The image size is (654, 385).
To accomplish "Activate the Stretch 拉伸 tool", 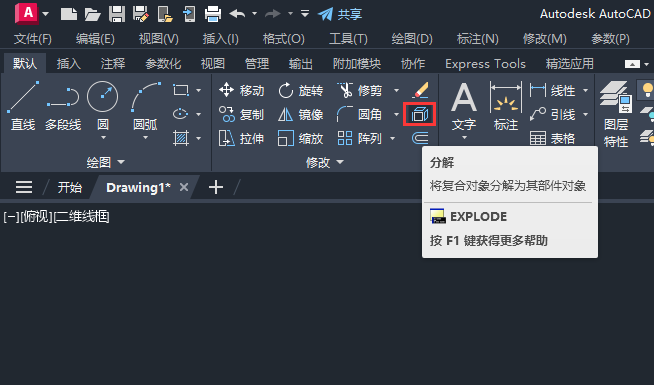I will (x=241, y=138).
